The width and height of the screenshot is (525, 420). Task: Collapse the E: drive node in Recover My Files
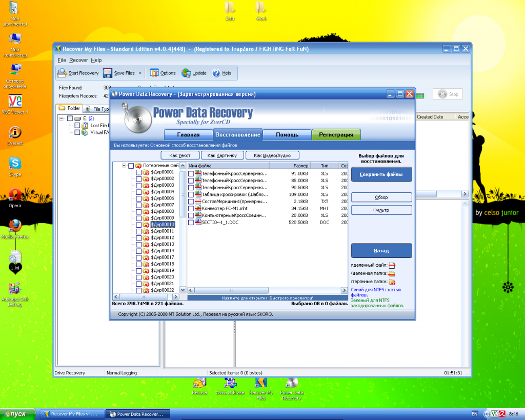point(62,118)
